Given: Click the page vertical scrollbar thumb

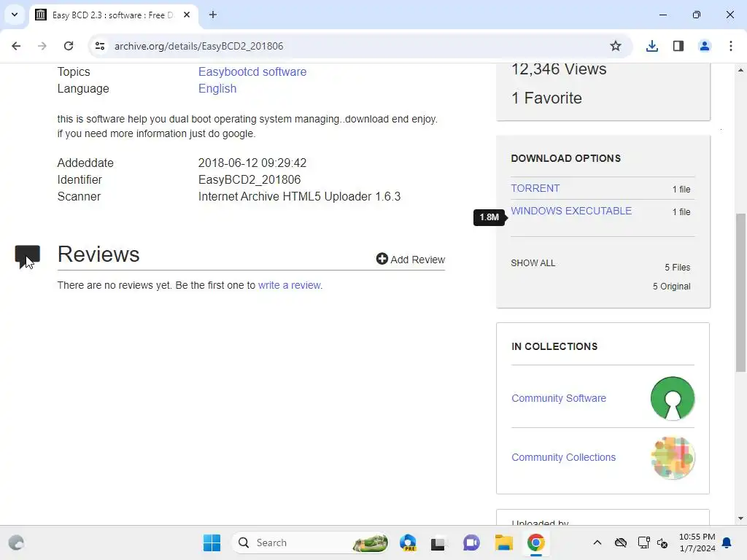Looking at the screenshot, I should (740, 292).
